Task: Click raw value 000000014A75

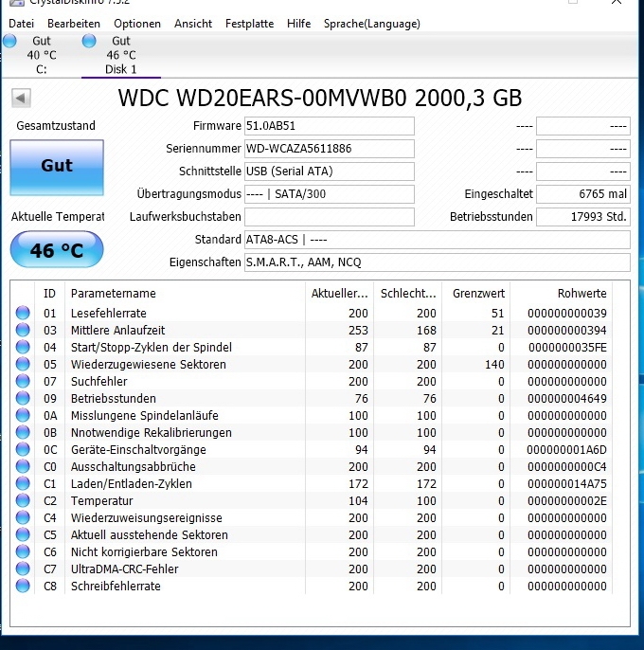Action: (567, 483)
